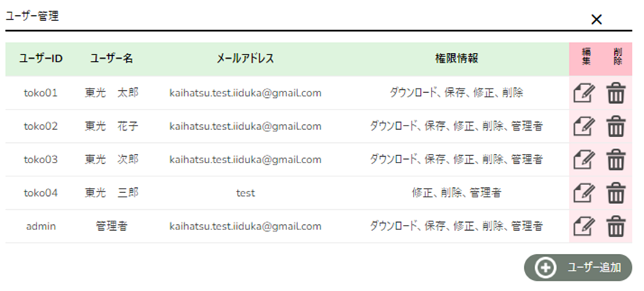Delete user toko01 with trash icon

[616, 94]
